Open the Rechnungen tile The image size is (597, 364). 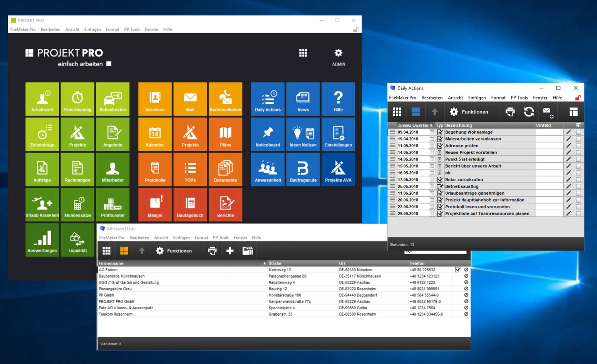click(77, 170)
